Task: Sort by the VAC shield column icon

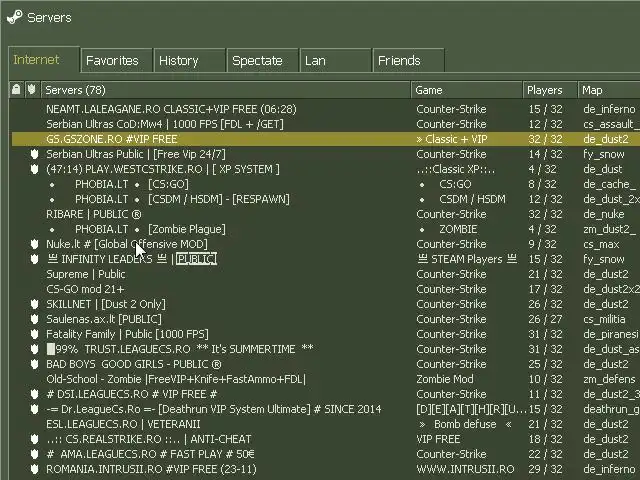Action: tap(32, 89)
